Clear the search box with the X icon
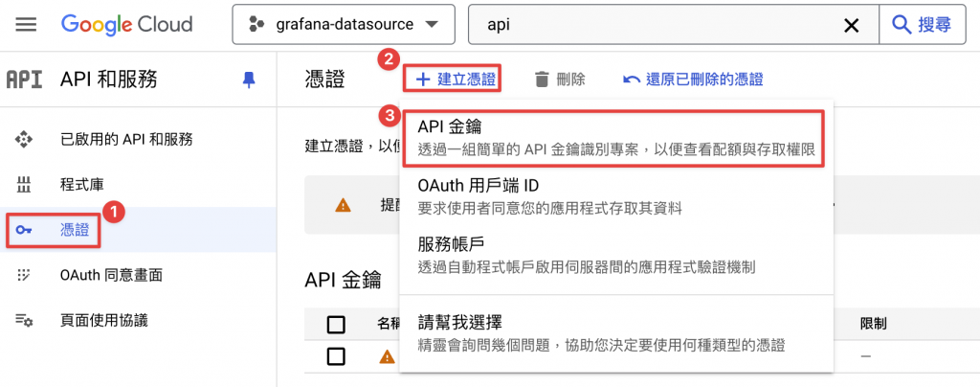The height and width of the screenshot is (387, 980). point(851,25)
